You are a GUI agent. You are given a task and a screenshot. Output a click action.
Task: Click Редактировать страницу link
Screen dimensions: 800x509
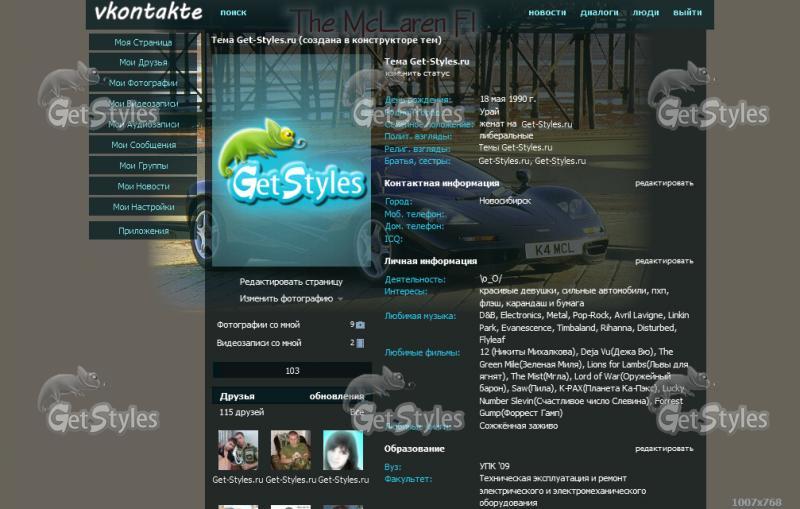(x=290, y=282)
